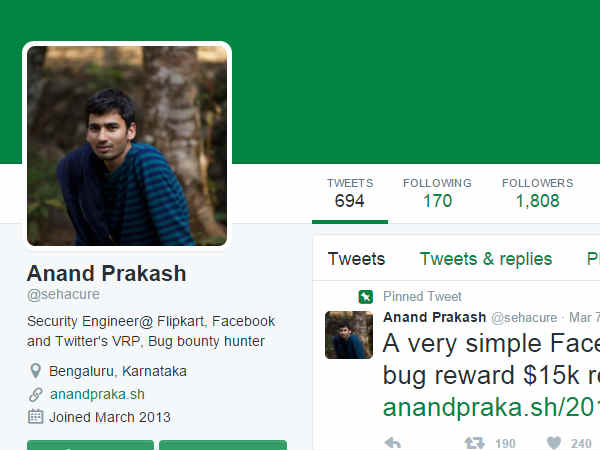Click small avatar in pinned tweet

(349, 335)
